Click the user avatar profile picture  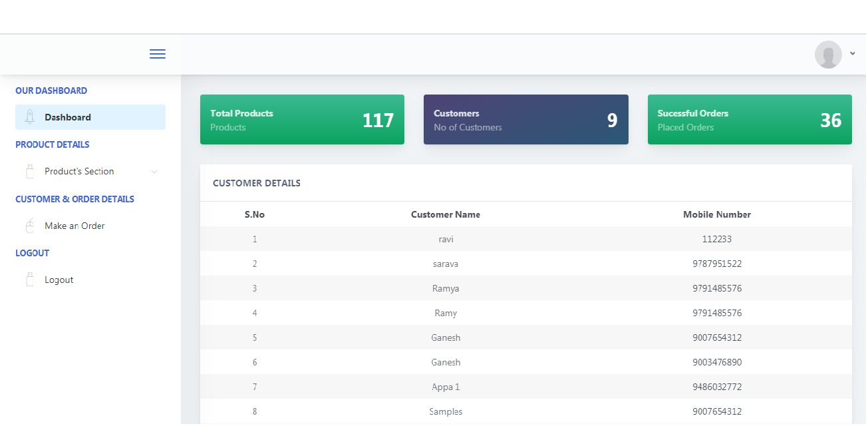pyautogui.click(x=828, y=55)
